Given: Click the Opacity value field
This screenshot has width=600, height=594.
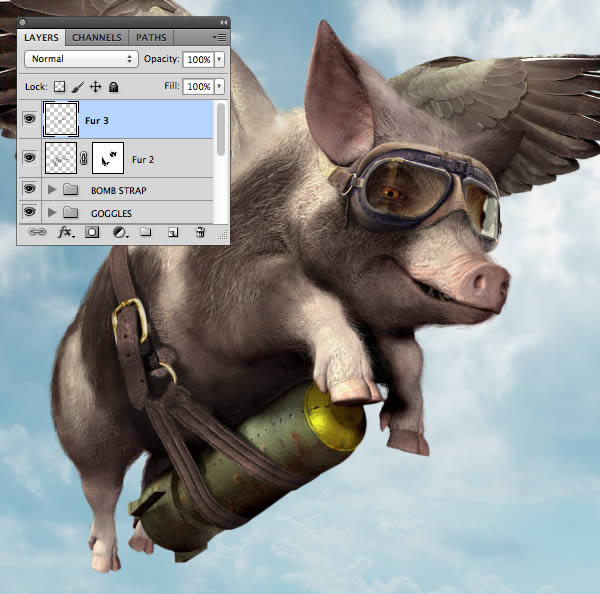Looking at the screenshot, I should point(198,59).
